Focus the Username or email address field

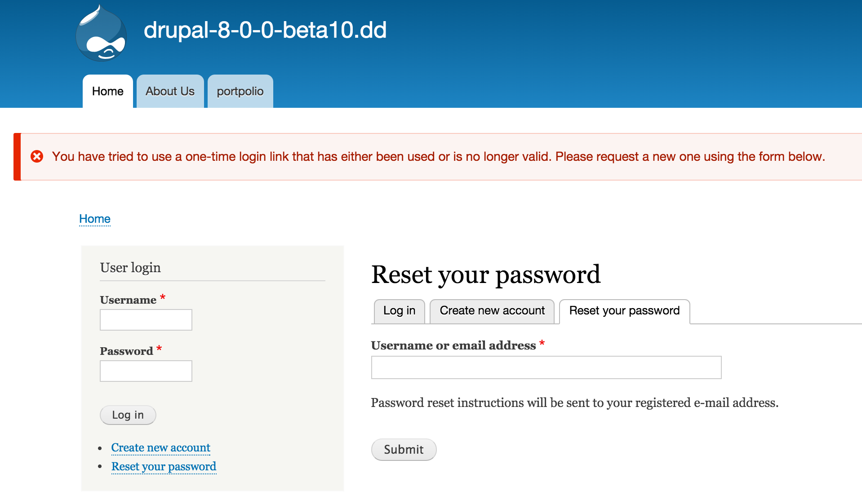(546, 367)
